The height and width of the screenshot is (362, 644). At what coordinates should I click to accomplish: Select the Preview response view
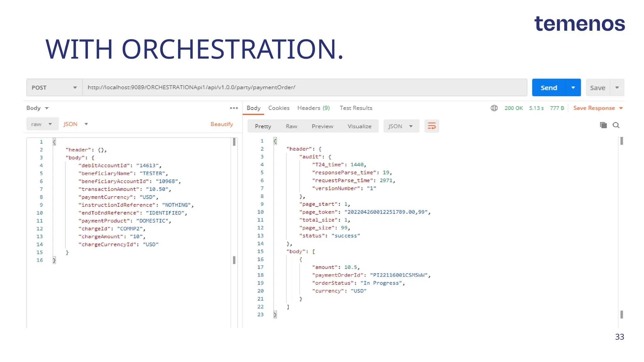tap(322, 126)
